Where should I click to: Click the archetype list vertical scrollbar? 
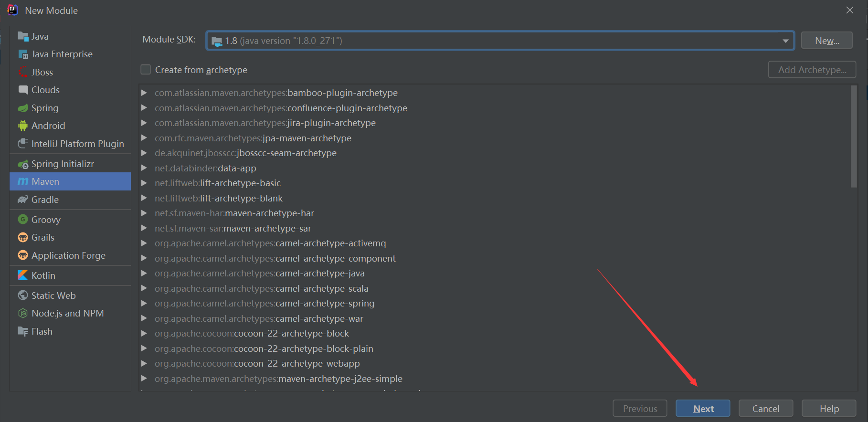pyautogui.click(x=854, y=137)
